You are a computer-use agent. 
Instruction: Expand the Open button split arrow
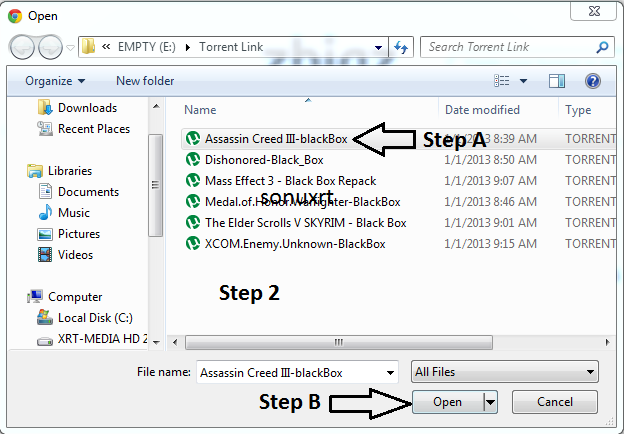[x=490, y=402]
